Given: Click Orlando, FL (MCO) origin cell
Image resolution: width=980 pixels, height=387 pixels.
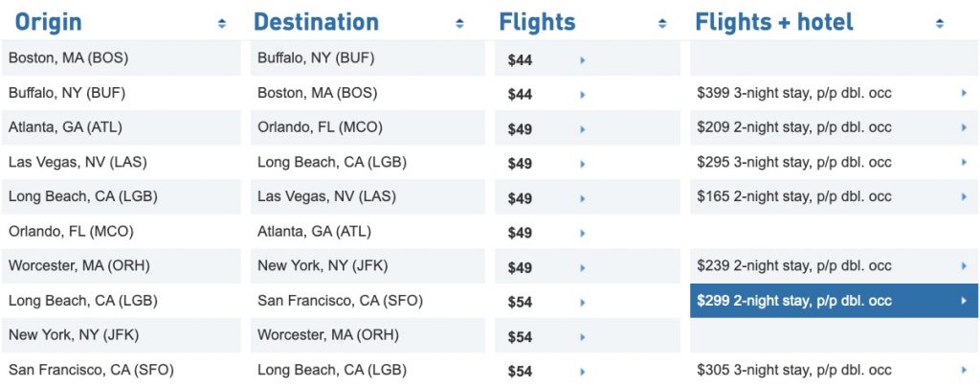Looking at the screenshot, I should 71,232.
